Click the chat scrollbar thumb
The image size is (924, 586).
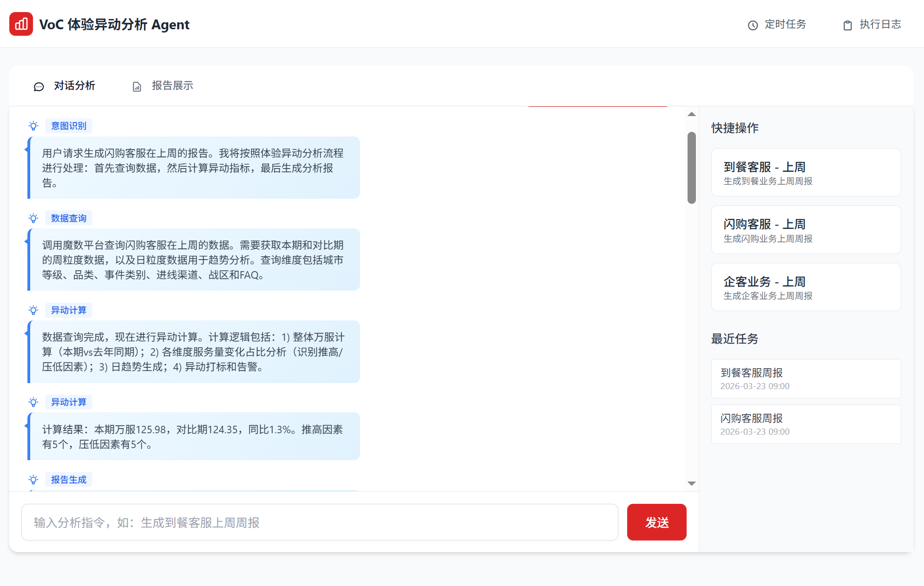click(691, 168)
